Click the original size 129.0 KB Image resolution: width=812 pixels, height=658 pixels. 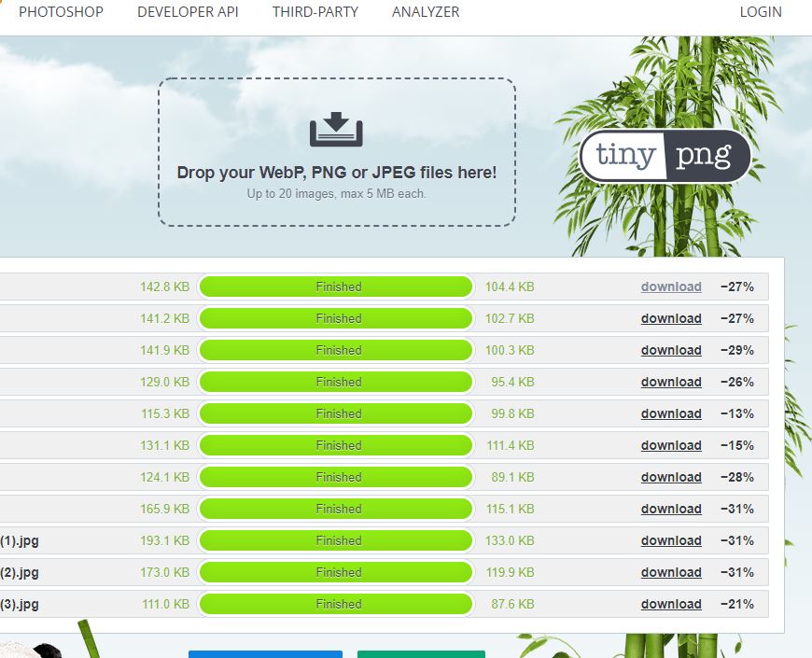(164, 382)
